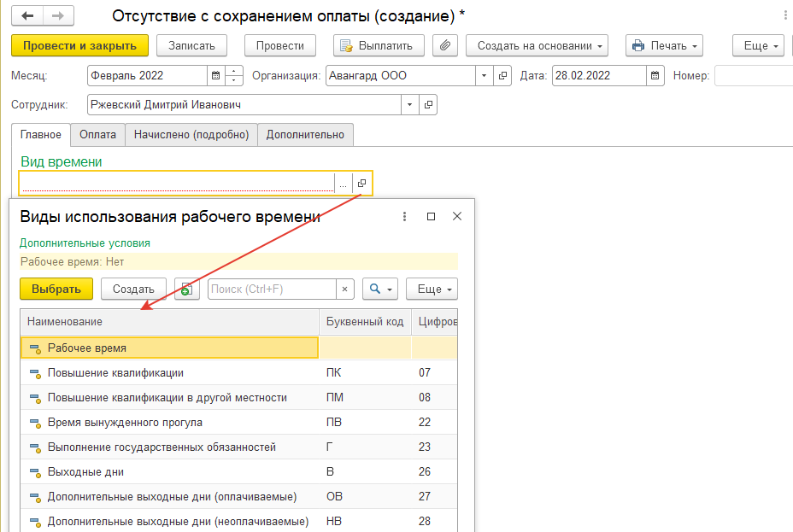
Task: Switch to the 'Начислено (подробно)' tab
Action: [191, 135]
